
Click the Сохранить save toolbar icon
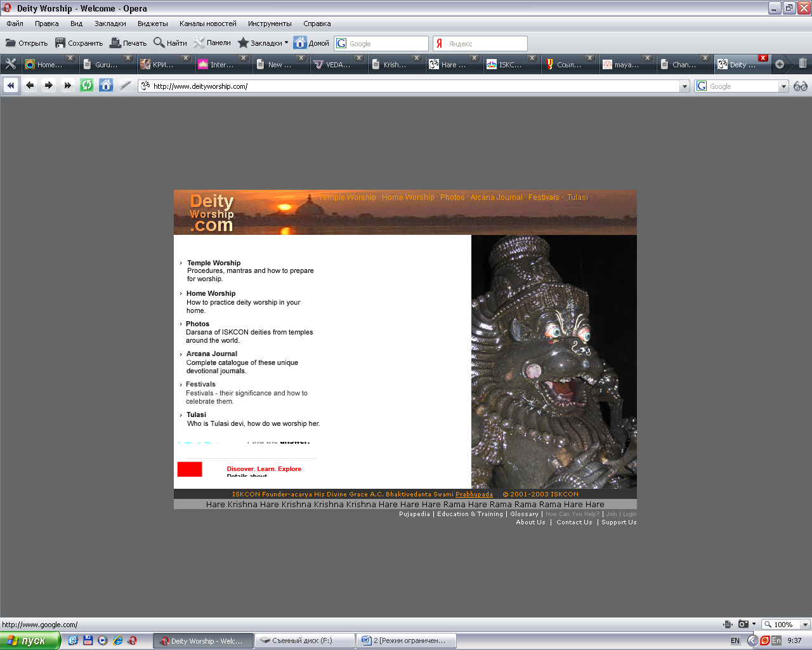point(79,43)
